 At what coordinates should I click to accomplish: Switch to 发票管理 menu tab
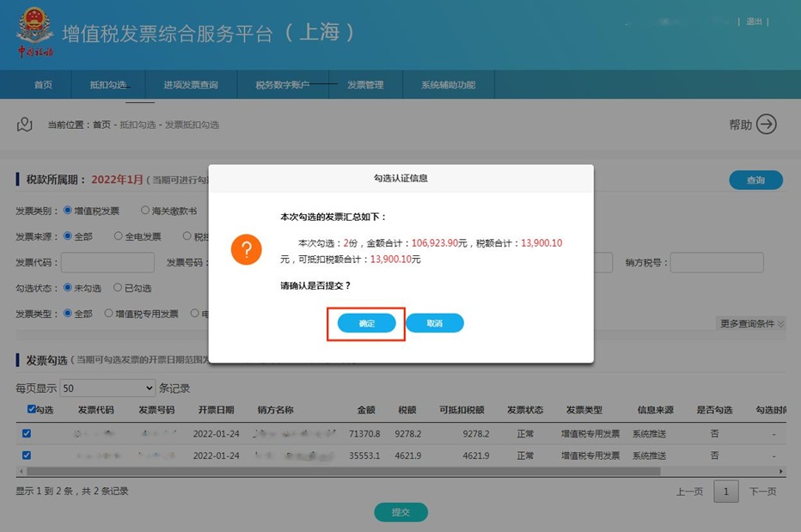click(365, 85)
